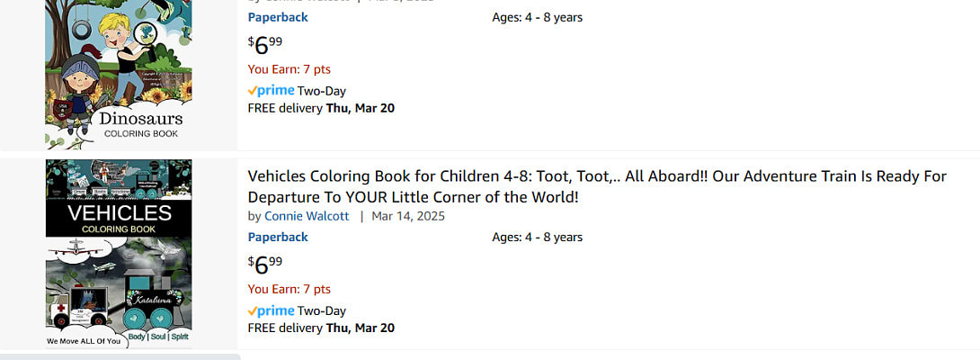Open the Vehicles Coloring Book cover image

[119, 254]
